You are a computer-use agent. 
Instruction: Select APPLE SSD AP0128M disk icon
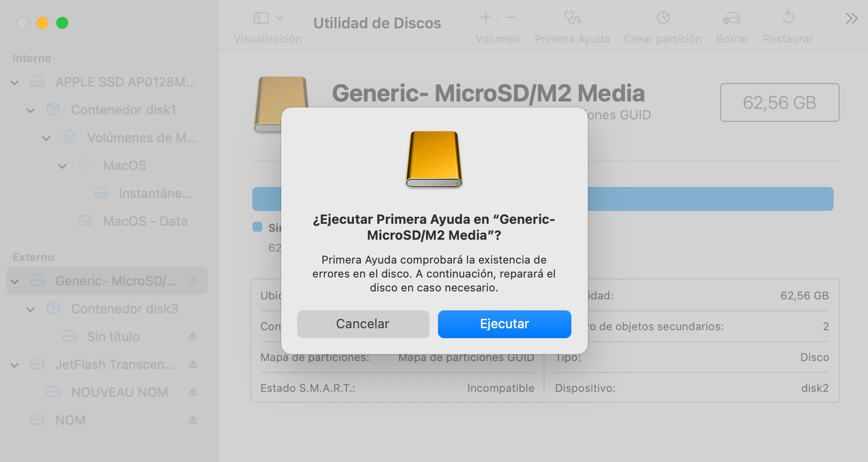37,82
